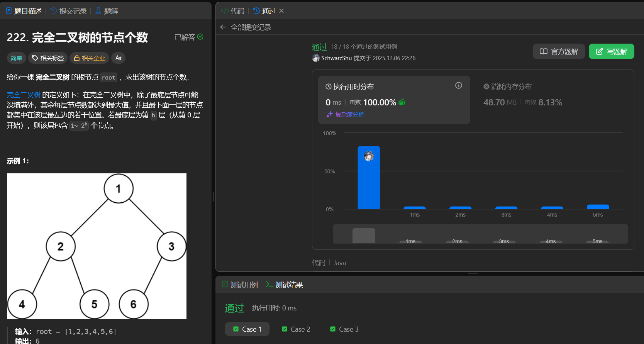Select Case 3 test case

344,329
